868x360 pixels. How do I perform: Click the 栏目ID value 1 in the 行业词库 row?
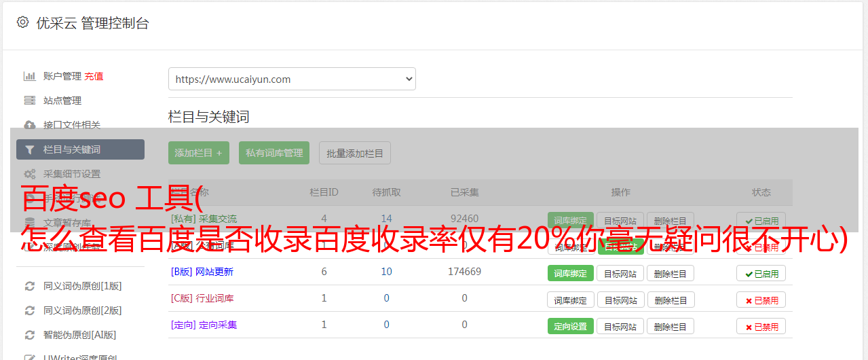pyautogui.click(x=324, y=298)
